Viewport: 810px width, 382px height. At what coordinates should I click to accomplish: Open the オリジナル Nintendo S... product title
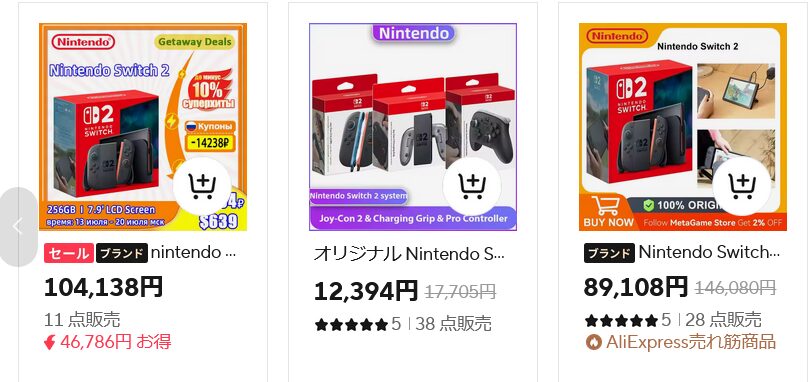tap(409, 254)
